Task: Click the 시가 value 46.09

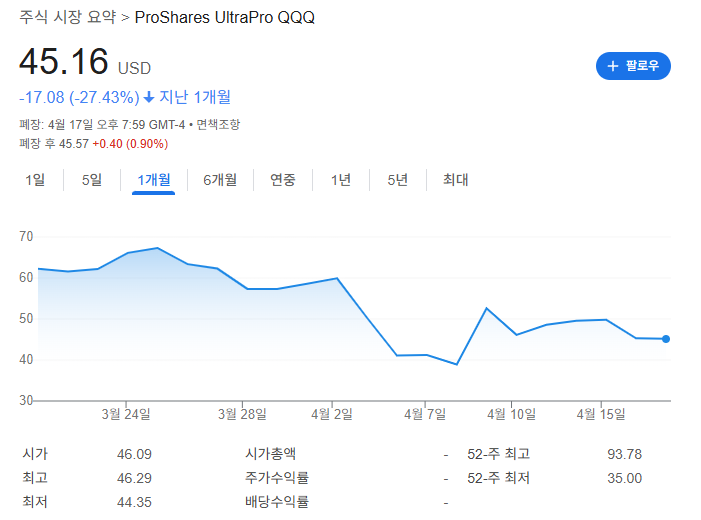Action: [x=134, y=454]
